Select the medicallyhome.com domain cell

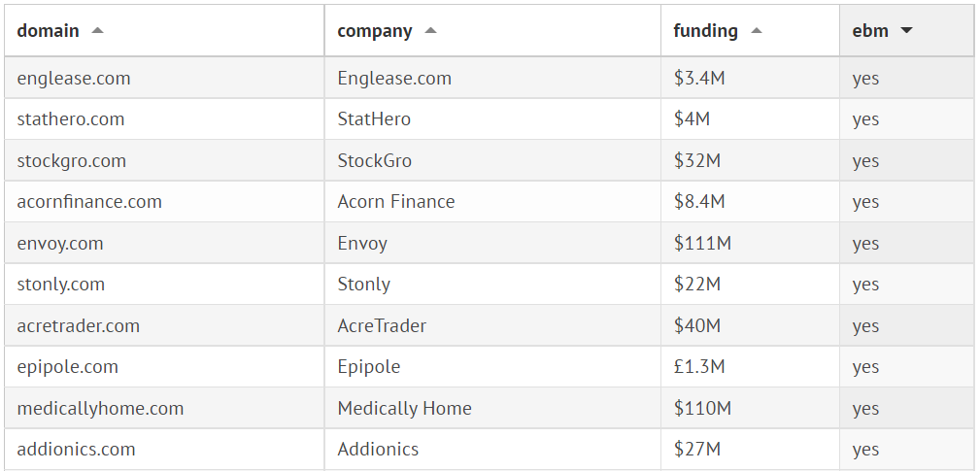[x=100, y=409]
